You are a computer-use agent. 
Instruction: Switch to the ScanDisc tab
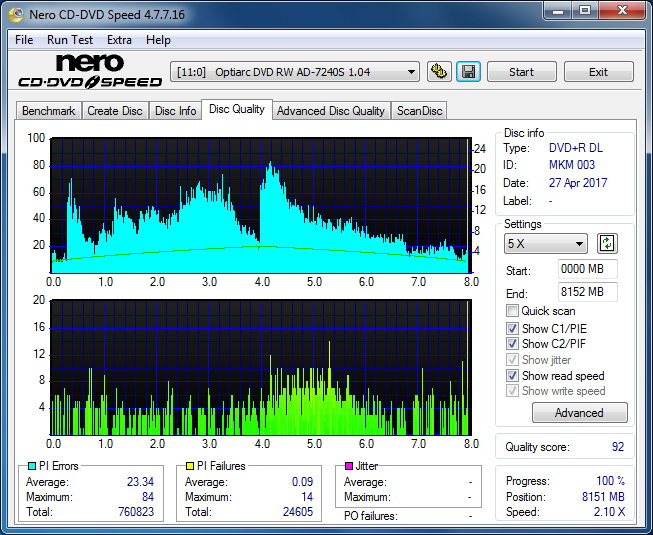point(419,111)
